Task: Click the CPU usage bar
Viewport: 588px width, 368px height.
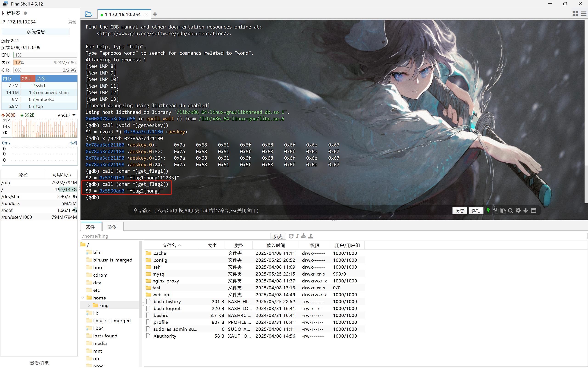Action: pyautogui.click(x=45, y=55)
